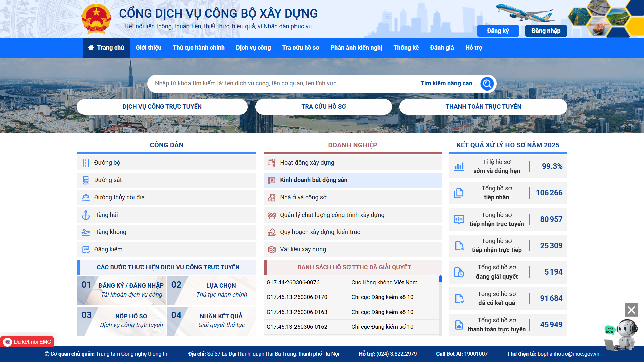The height and width of the screenshot is (362, 644).
Task: Select the crane icon beside Hoạt động xây dựng
Action: 272,163
